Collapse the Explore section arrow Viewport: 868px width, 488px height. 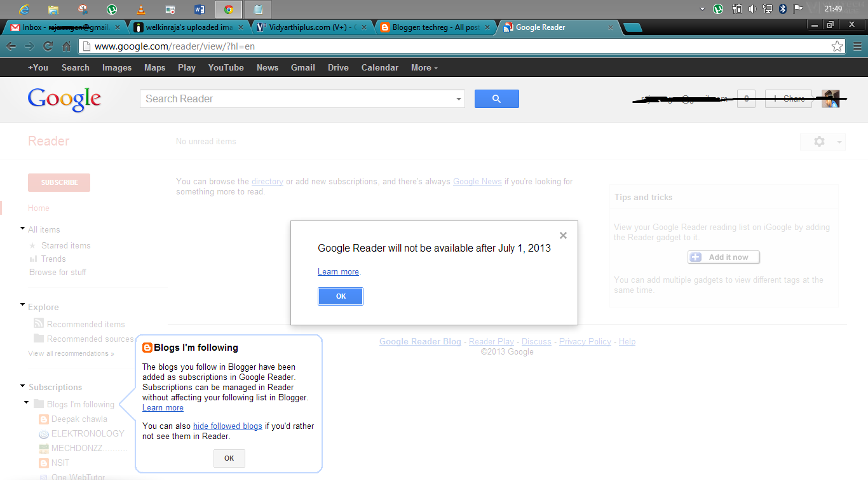pyautogui.click(x=23, y=305)
